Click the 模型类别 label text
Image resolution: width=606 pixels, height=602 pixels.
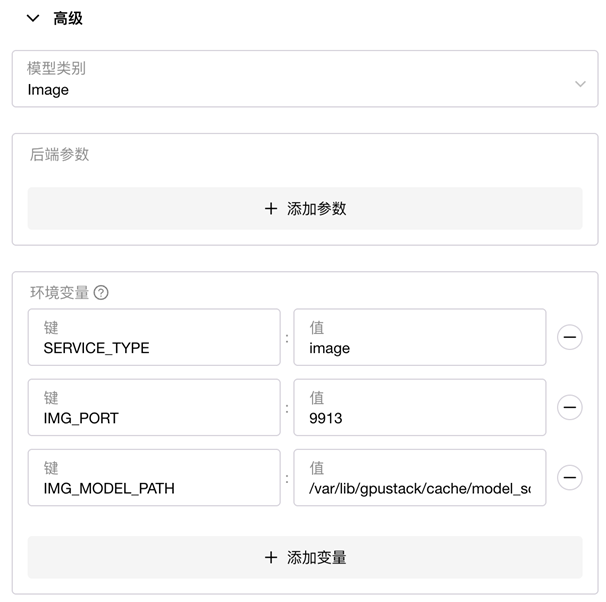[56, 68]
